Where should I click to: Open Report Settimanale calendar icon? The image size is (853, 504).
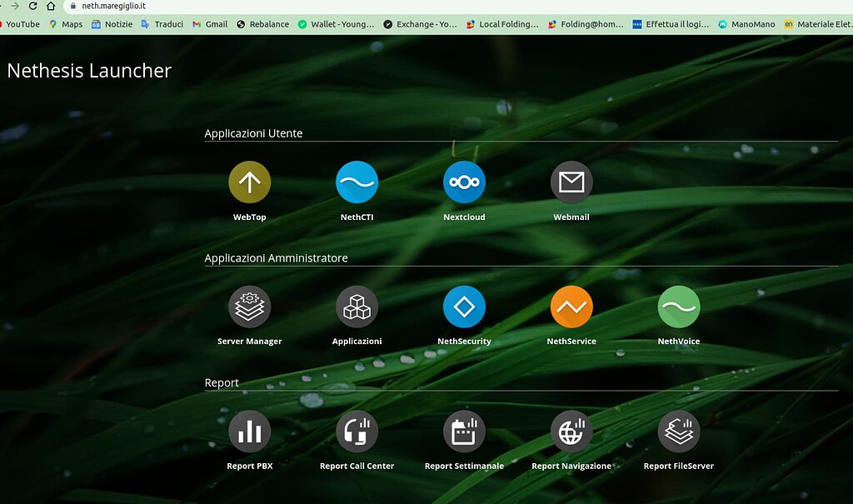pyautogui.click(x=464, y=431)
